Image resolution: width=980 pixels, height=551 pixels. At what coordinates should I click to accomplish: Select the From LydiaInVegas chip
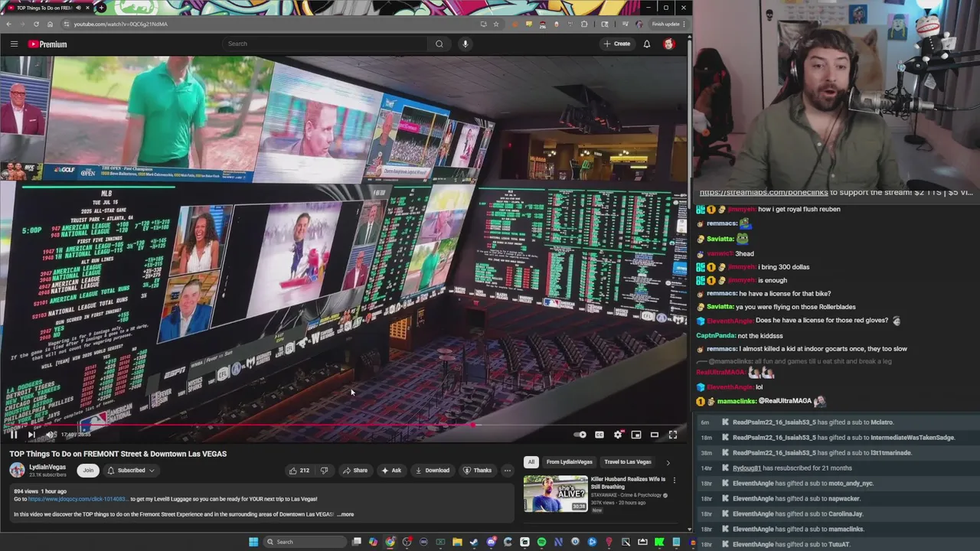(x=569, y=462)
